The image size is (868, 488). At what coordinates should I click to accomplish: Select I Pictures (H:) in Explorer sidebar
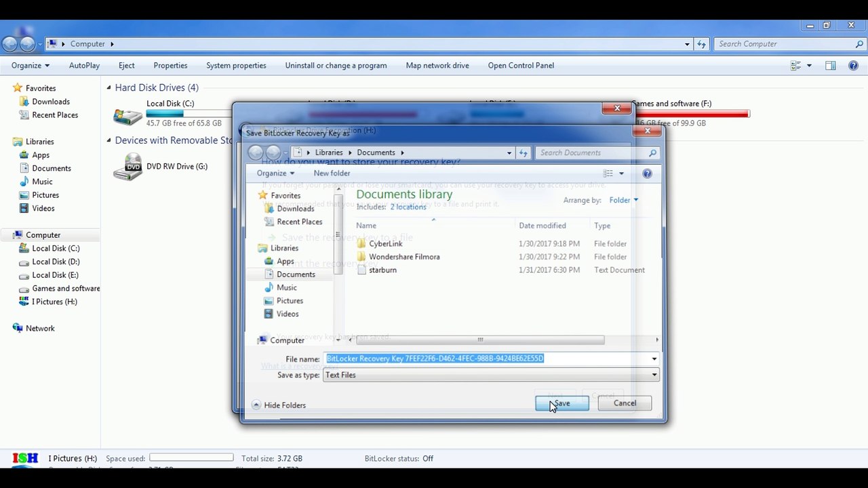click(x=54, y=302)
